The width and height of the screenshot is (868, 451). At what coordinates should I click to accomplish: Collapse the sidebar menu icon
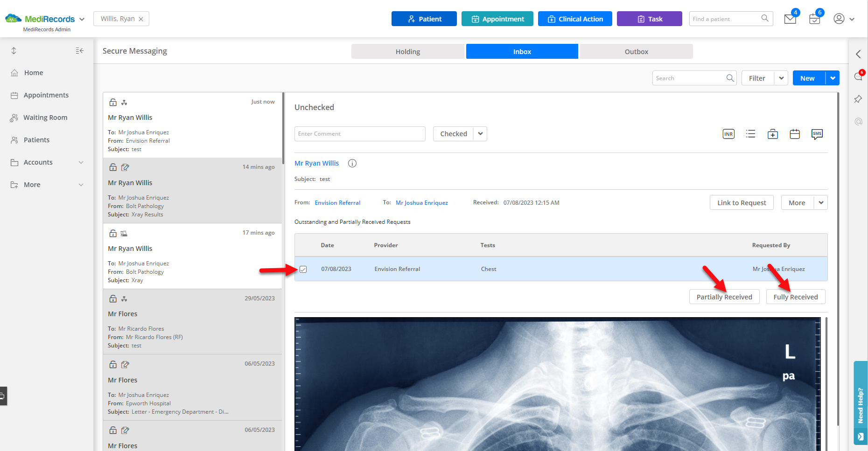pyautogui.click(x=80, y=50)
